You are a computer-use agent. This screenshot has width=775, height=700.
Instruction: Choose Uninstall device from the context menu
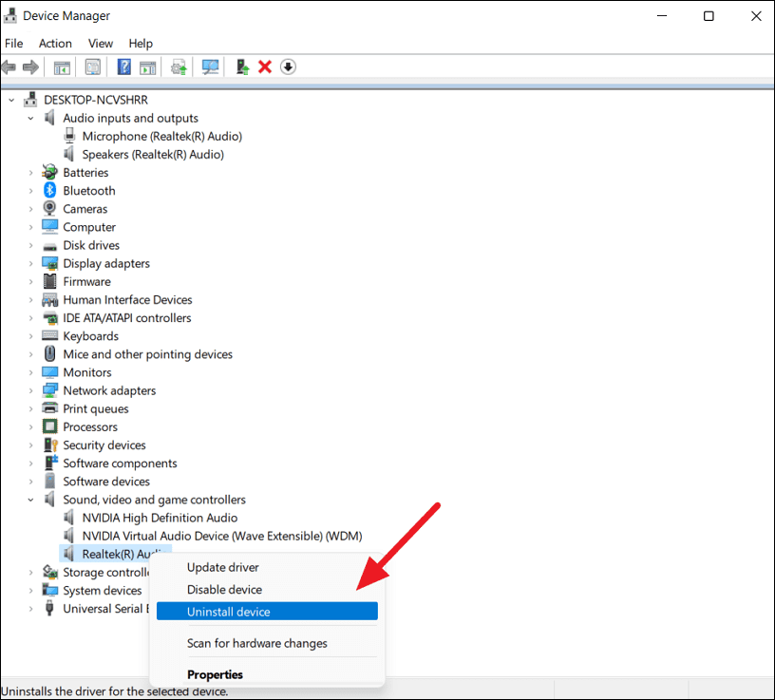pos(228,611)
